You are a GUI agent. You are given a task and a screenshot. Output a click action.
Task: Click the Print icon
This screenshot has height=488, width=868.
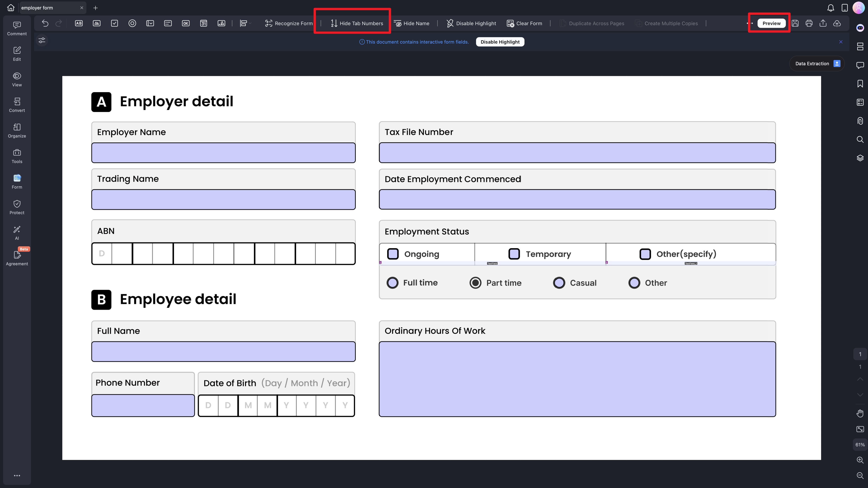(x=809, y=23)
